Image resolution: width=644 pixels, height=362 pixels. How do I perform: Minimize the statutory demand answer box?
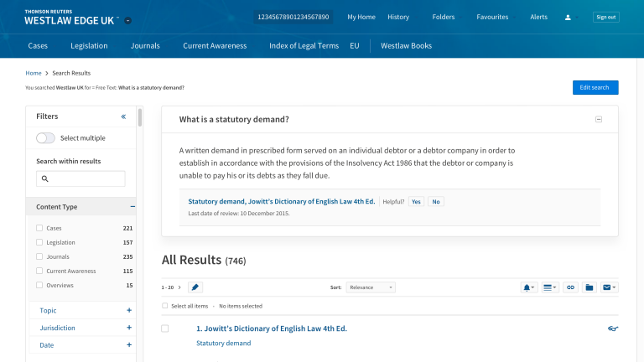click(599, 120)
